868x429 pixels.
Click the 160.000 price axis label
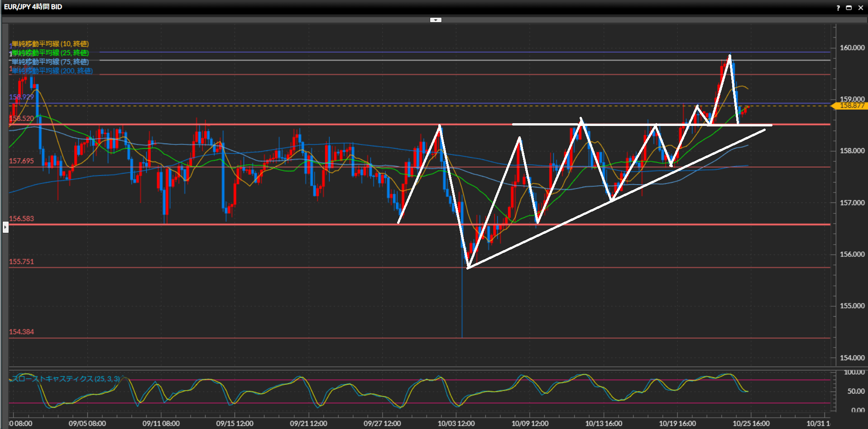[x=852, y=48]
